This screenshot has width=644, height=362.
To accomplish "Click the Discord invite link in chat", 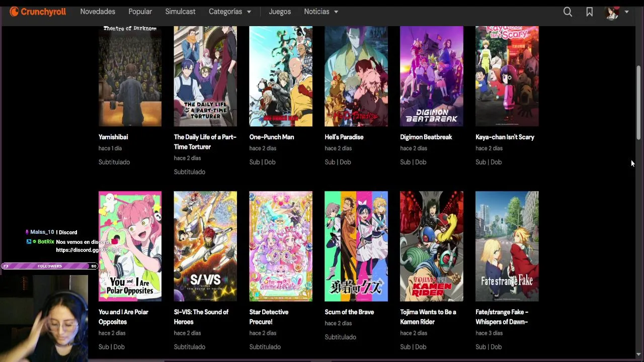I will point(89,250).
